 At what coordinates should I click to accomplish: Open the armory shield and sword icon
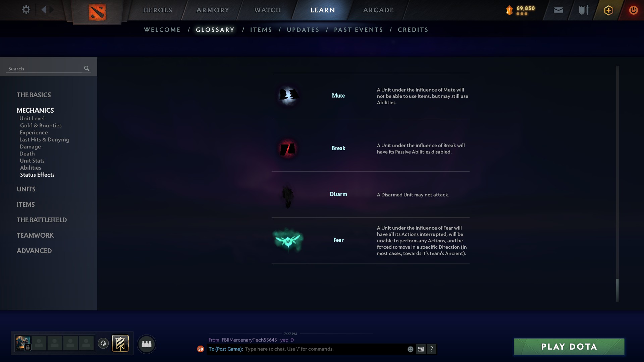point(584,10)
